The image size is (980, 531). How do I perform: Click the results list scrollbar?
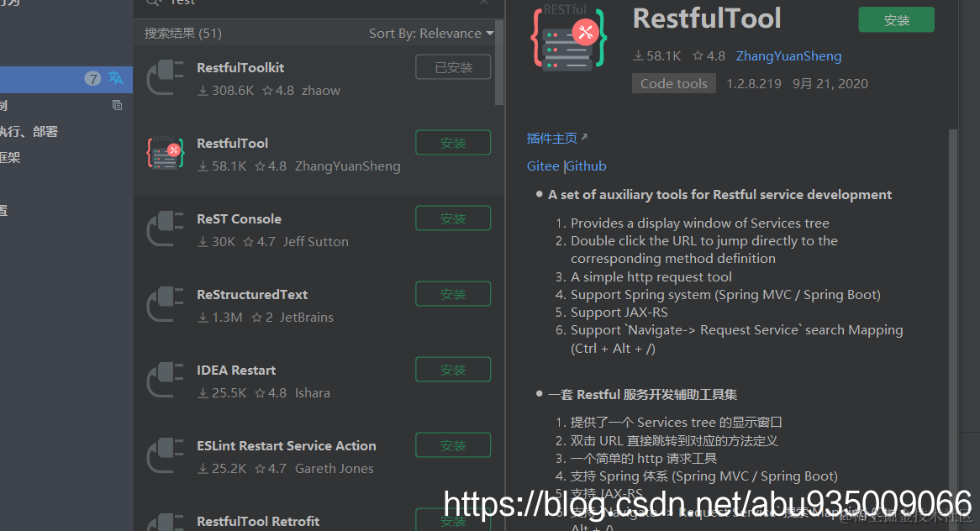tap(498, 64)
